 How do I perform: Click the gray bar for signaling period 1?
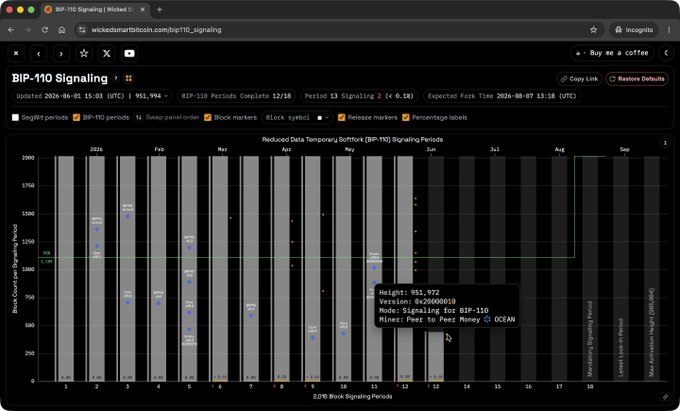pyautogui.click(x=66, y=268)
